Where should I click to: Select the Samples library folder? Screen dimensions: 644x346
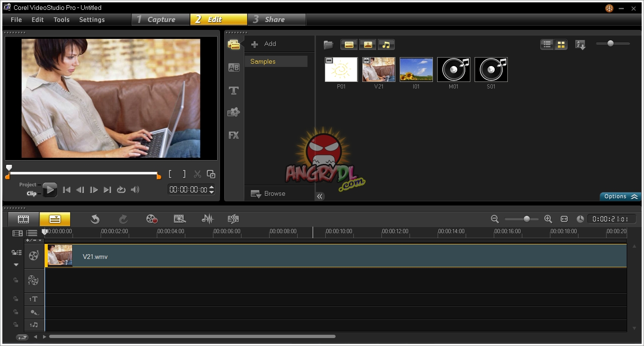[276, 61]
